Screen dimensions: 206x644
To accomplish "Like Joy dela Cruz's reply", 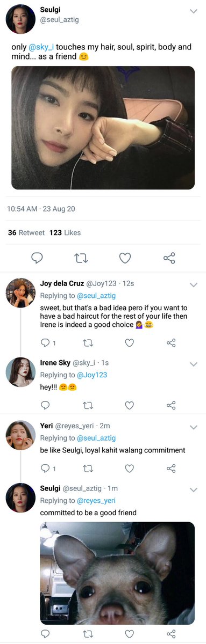I will pos(129,342).
